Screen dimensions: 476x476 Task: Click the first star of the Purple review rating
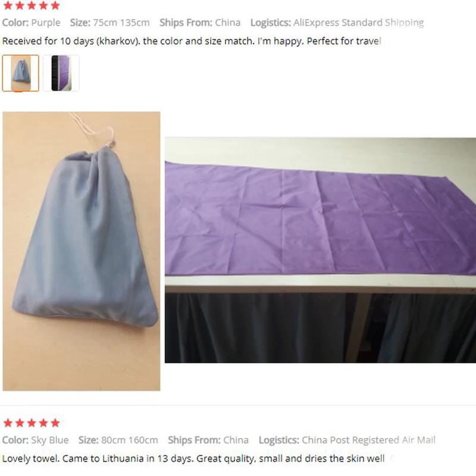click(x=8, y=5)
